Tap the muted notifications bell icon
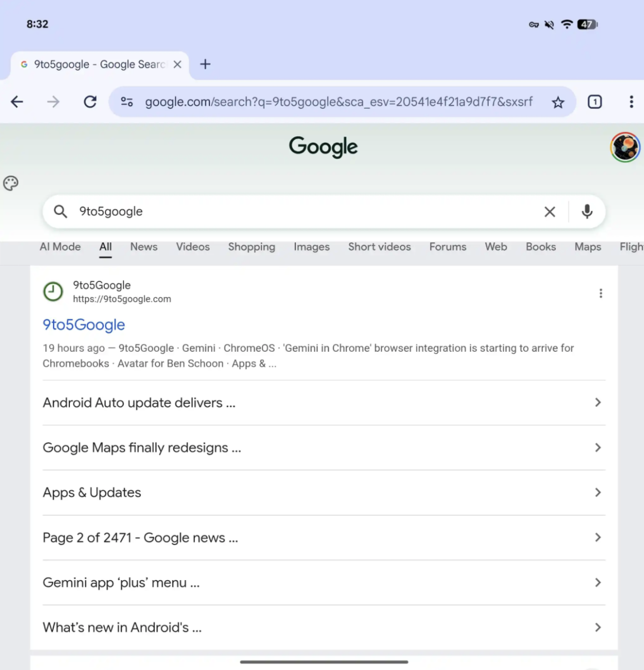The image size is (644, 670). 550,24
